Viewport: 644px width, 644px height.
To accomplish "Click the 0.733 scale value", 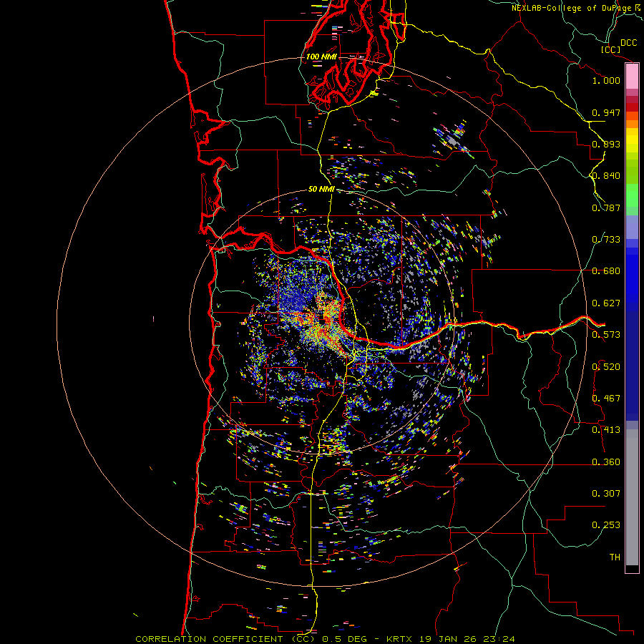I will pos(606,240).
